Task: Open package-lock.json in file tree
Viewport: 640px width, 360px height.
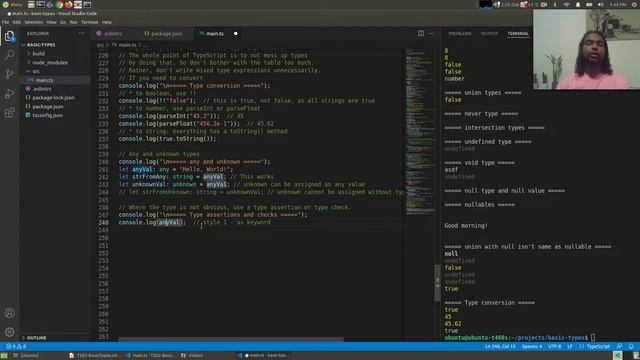Action: (x=55, y=98)
